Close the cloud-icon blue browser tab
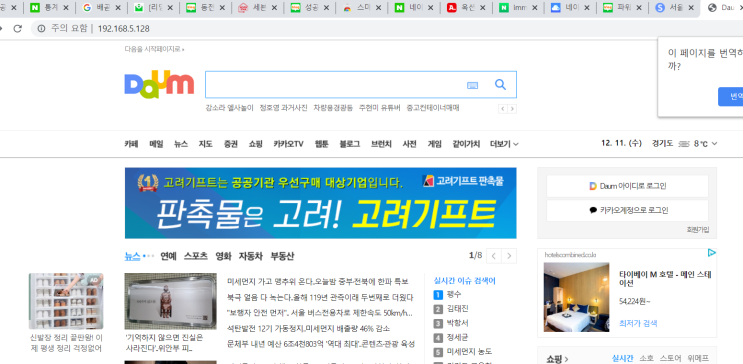The height and width of the screenshot is (364, 743). coord(587,8)
